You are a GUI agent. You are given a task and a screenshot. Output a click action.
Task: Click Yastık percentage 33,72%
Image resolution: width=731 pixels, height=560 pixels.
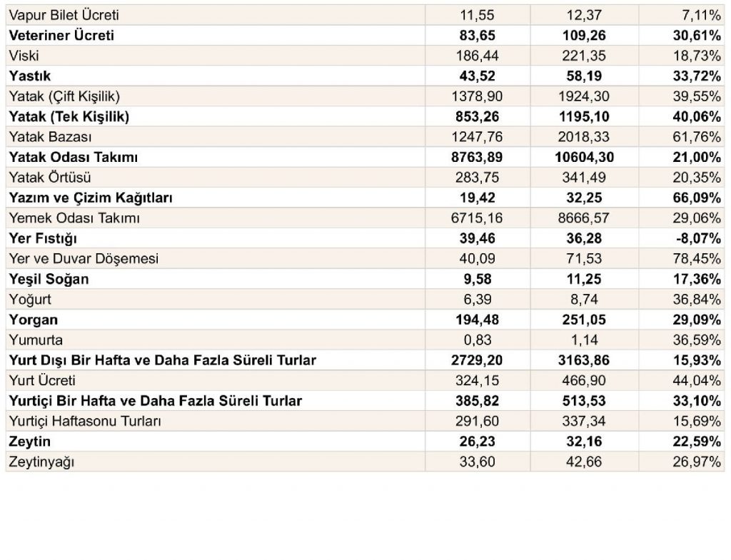point(697,76)
